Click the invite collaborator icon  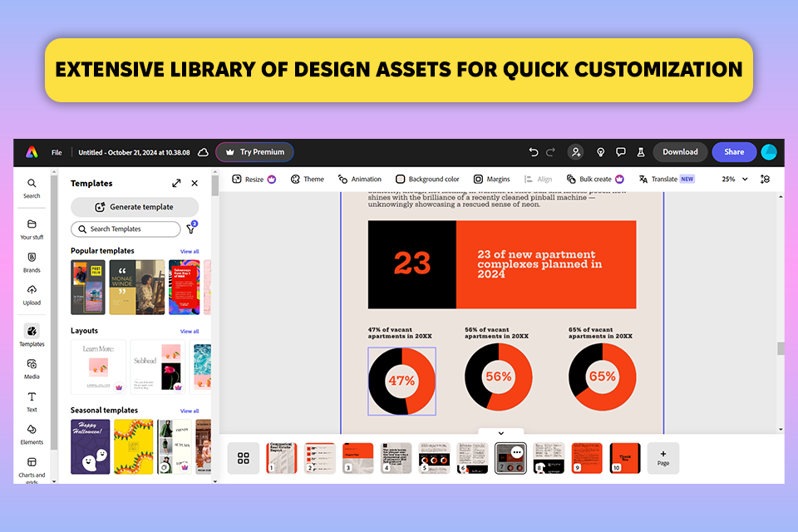coord(575,152)
